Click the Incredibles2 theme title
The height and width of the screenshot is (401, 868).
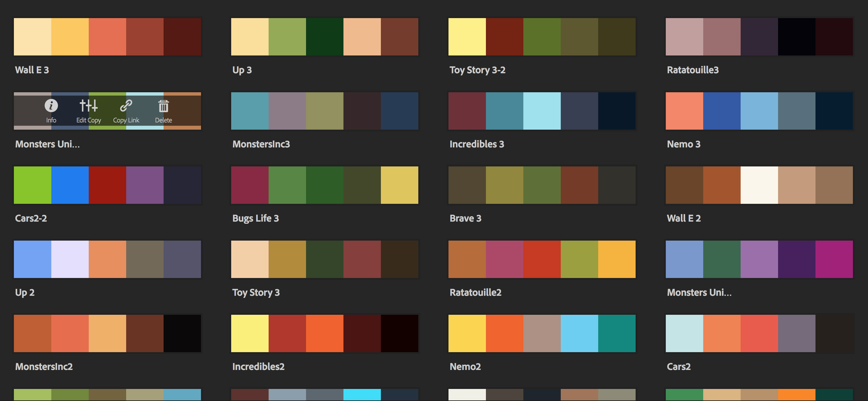[258, 366]
